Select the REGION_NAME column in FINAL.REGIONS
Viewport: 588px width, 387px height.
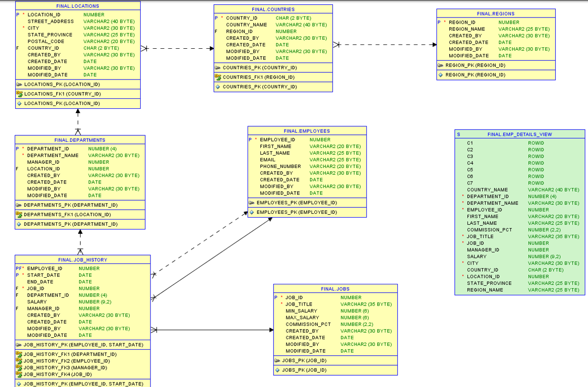[x=466, y=29]
